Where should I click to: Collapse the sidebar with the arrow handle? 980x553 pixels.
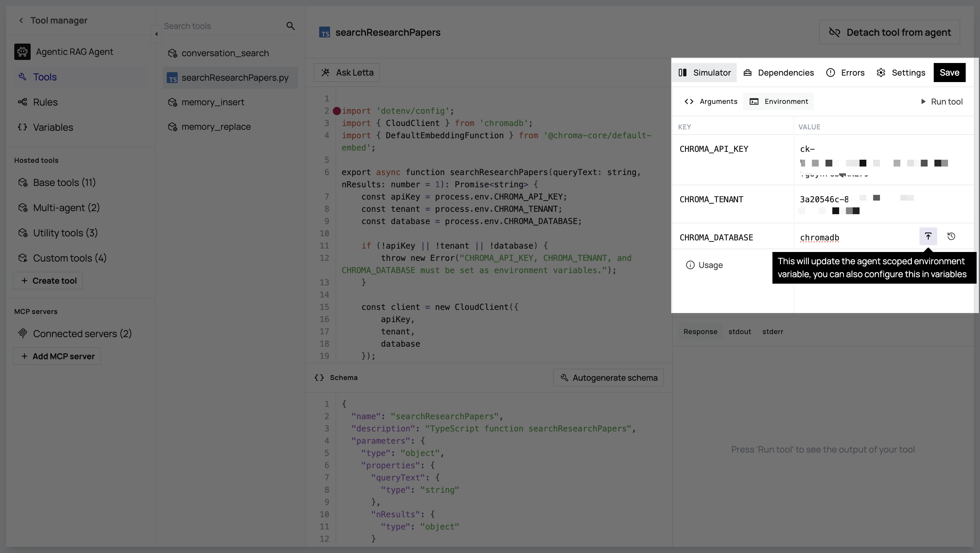(x=157, y=34)
